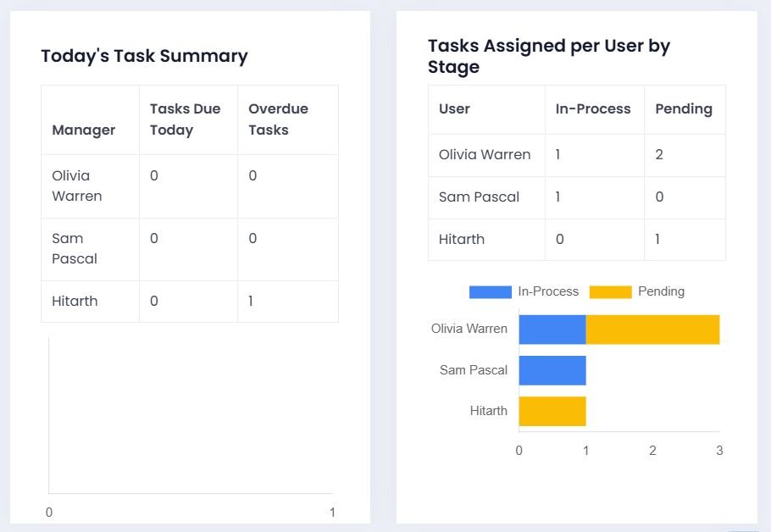Select Sam Pascal in Task Summary table
The height and width of the screenshot is (532, 771).
click(x=75, y=248)
